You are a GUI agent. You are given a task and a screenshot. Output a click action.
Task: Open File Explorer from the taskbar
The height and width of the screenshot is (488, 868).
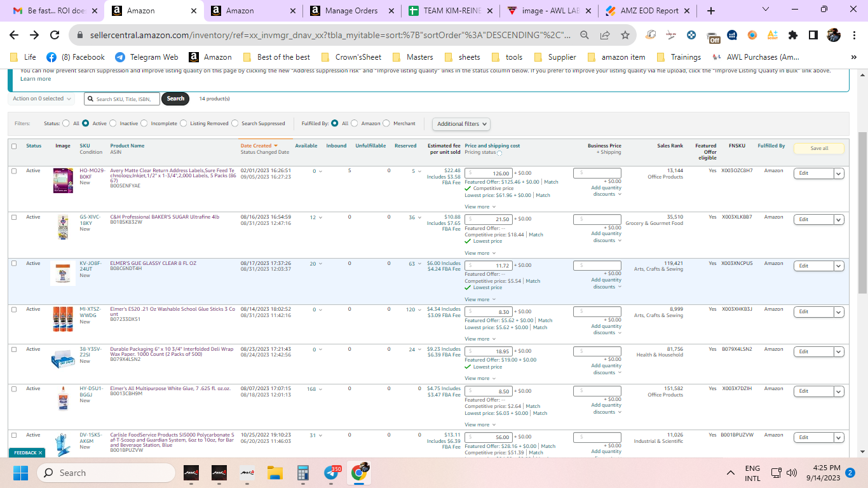point(275,473)
